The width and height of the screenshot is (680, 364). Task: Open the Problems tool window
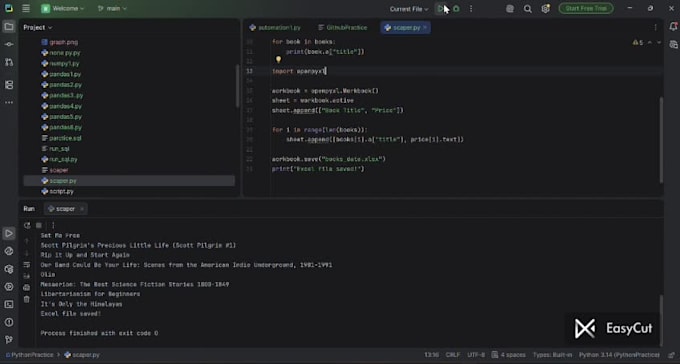point(9,322)
